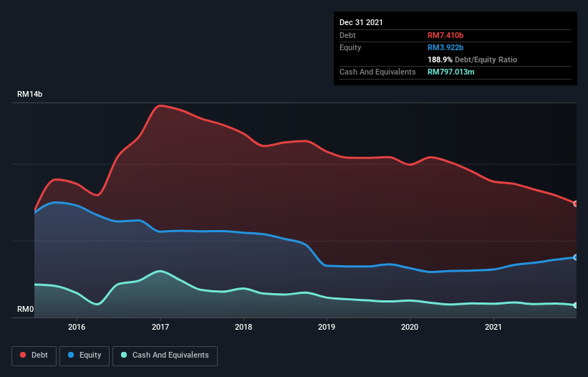Click the 2017 x-axis label

[160, 327]
